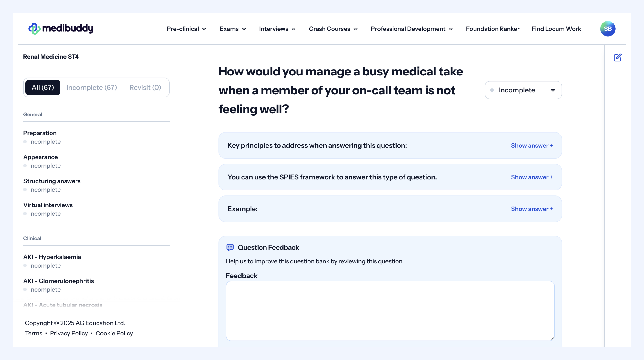Click the Pre-clinical dropdown arrow icon
The image size is (644, 360).
tap(204, 29)
